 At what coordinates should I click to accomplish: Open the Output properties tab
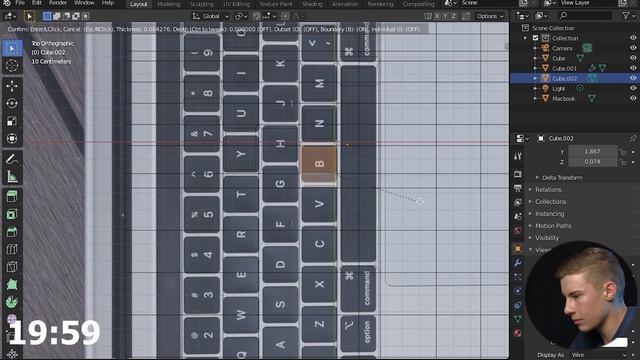[518, 188]
